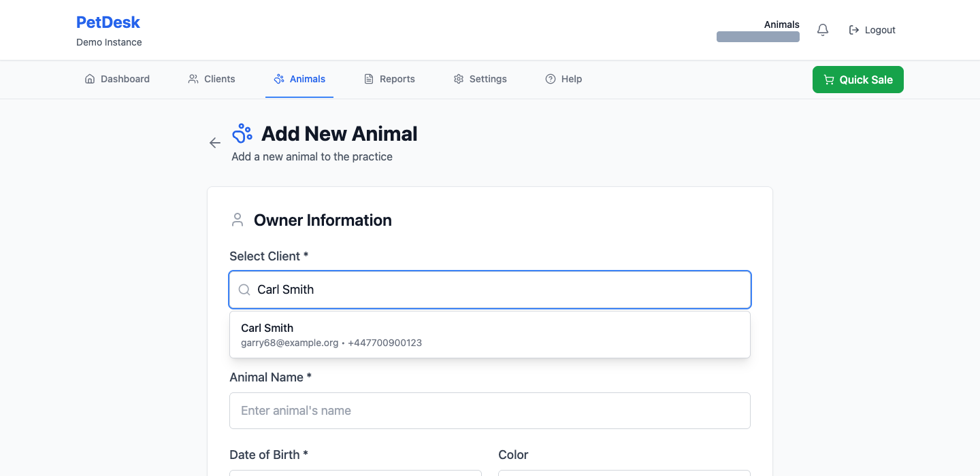The image size is (980, 476).
Task: Click the Owner Information heading
Action: coord(323,220)
